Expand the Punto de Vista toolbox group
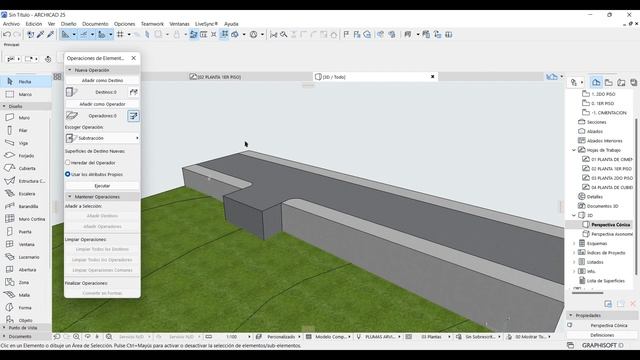This screenshot has height=360, width=640. pyautogui.click(x=4, y=328)
